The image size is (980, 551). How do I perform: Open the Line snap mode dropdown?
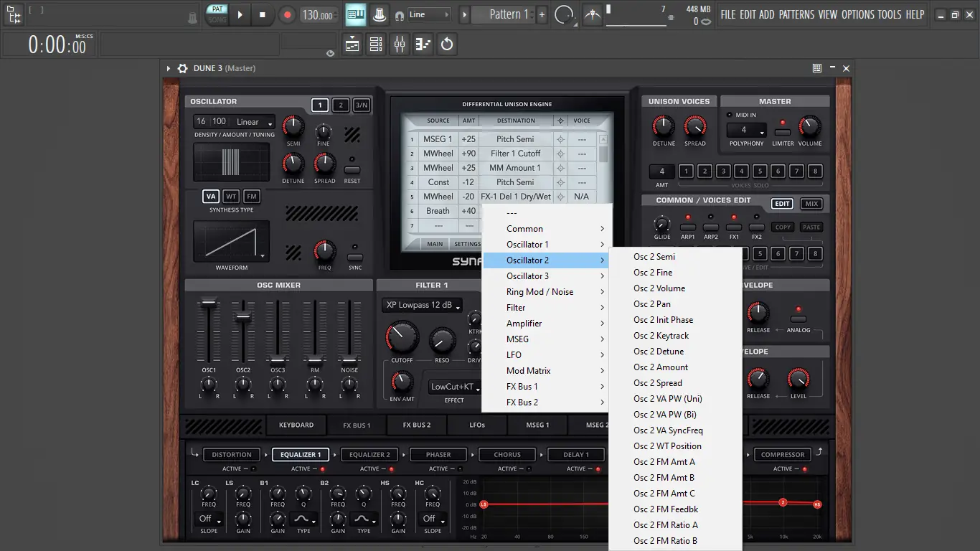pyautogui.click(x=429, y=14)
